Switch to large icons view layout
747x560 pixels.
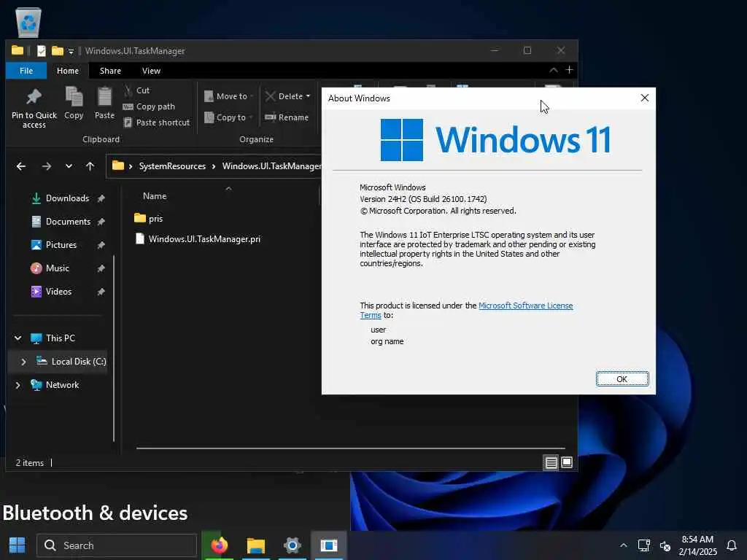566,462
